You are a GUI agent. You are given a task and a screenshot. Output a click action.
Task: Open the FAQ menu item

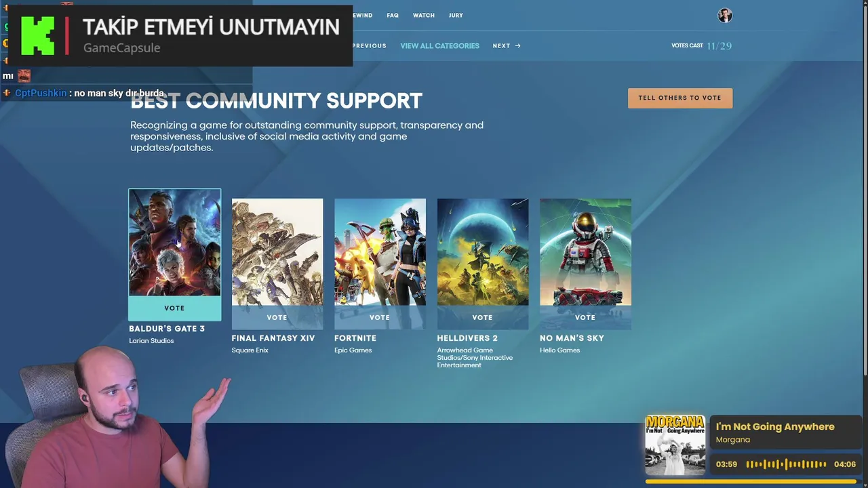click(x=393, y=15)
